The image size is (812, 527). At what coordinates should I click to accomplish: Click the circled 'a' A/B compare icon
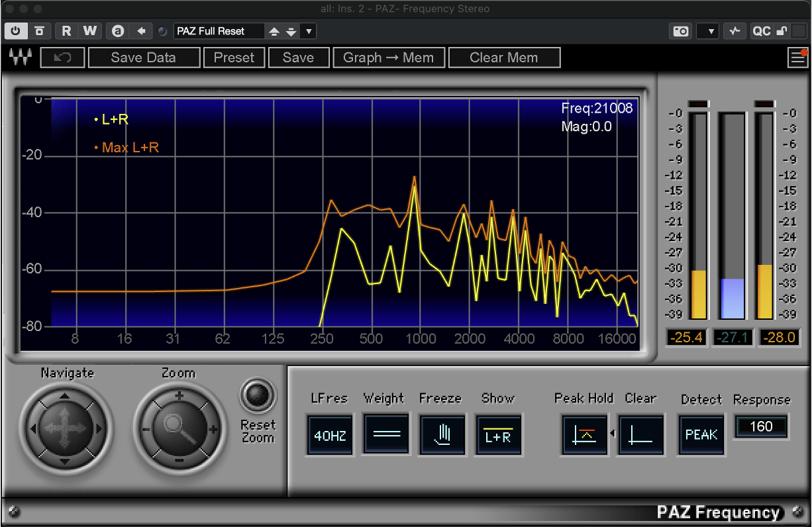click(x=118, y=31)
